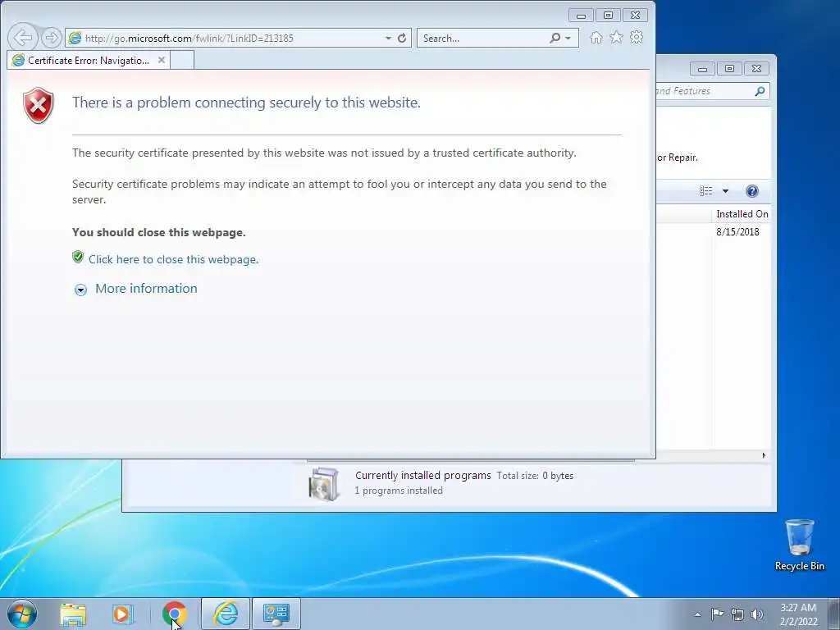Image resolution: width=840 pixels, height=630 pixels.
Task: Select the Recycle Bin desktop icon
Action: tap(799, 545)
